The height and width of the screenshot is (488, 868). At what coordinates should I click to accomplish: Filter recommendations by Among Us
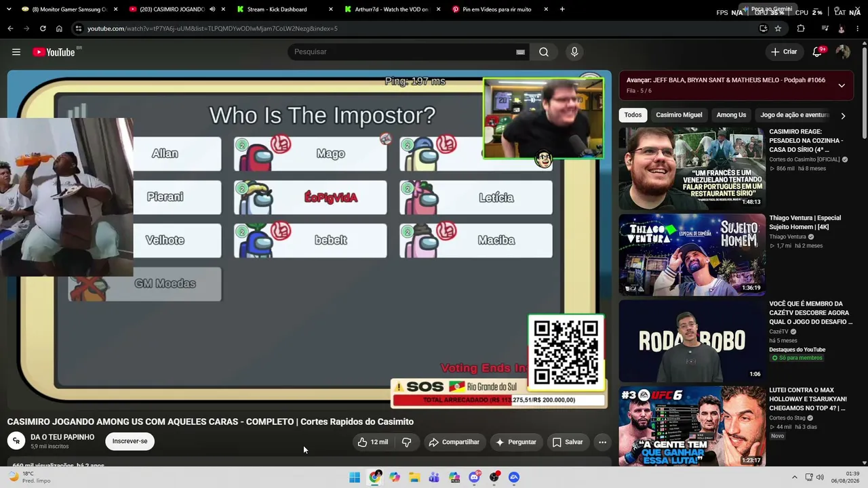coord(731,115)
